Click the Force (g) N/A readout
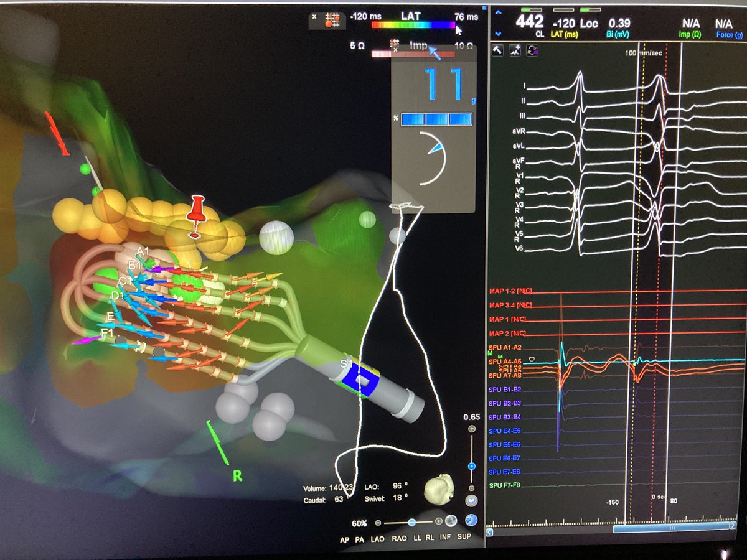Image resolution: width=747 pixels, height=560 pixels. click(x=724, y=22)
